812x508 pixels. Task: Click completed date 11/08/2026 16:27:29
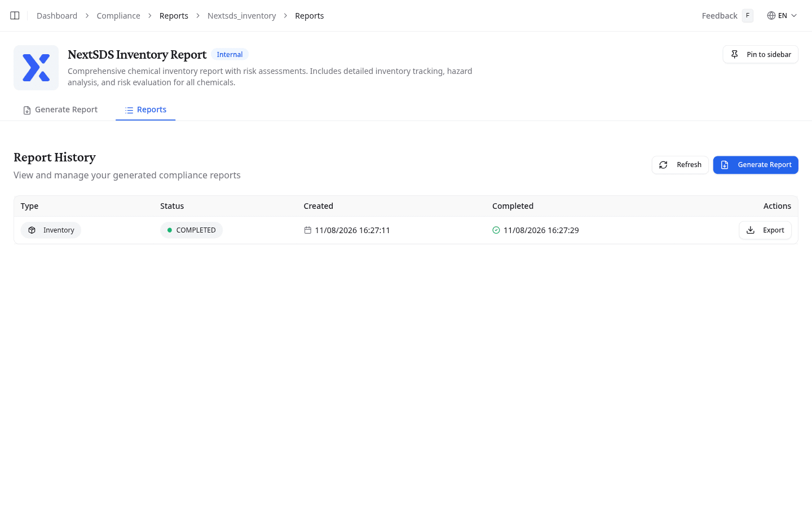pyautogui.click(x=541, y=230)
